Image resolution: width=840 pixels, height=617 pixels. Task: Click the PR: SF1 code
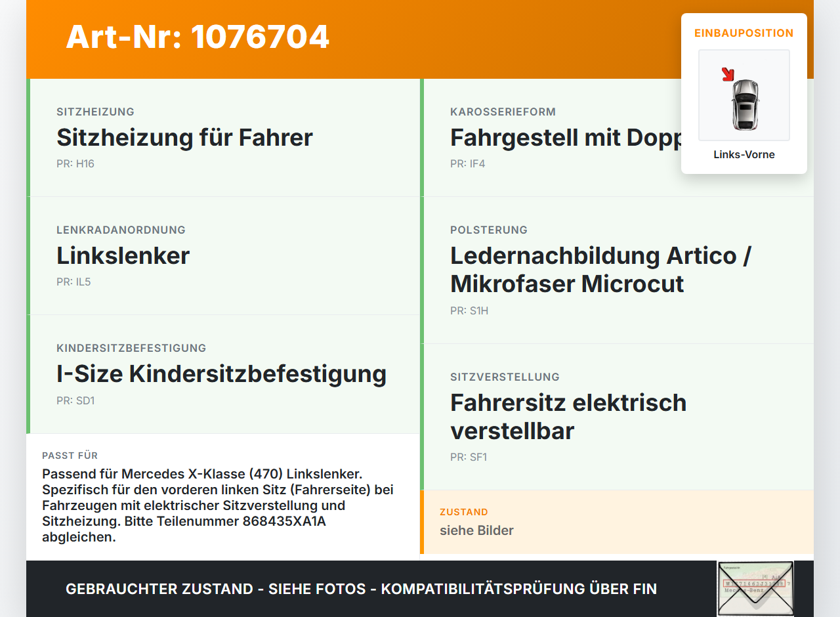[x=469, y=457]
